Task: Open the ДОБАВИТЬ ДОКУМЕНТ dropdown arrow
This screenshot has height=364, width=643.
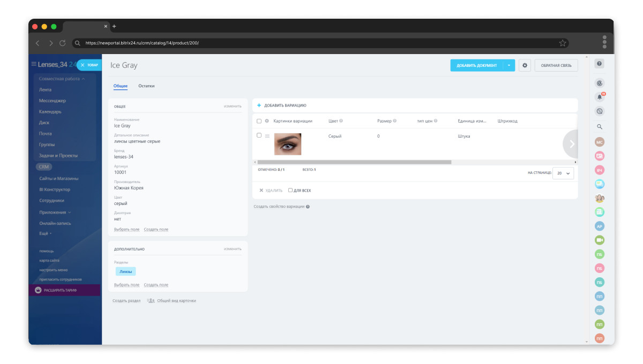Action: pos(509,65)
